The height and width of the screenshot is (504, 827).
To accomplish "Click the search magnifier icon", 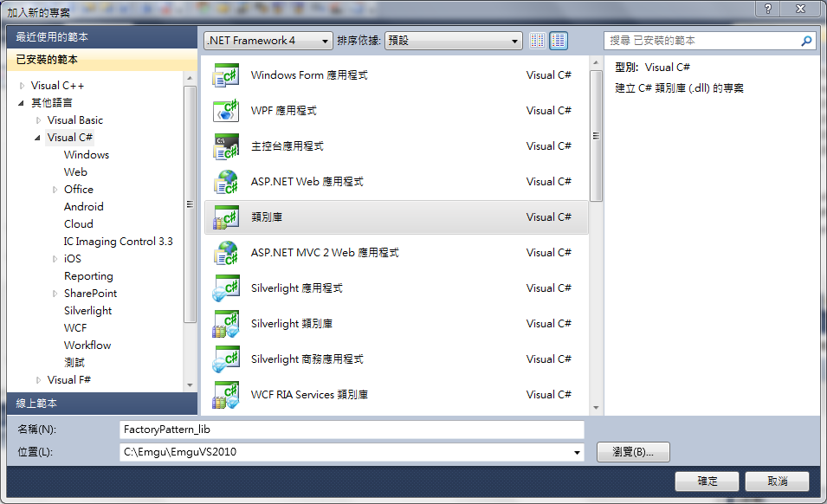I will coord(806,41).
